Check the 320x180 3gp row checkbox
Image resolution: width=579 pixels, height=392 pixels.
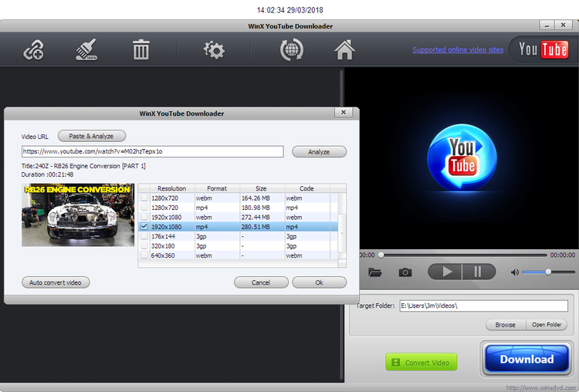tap(144, 245)
